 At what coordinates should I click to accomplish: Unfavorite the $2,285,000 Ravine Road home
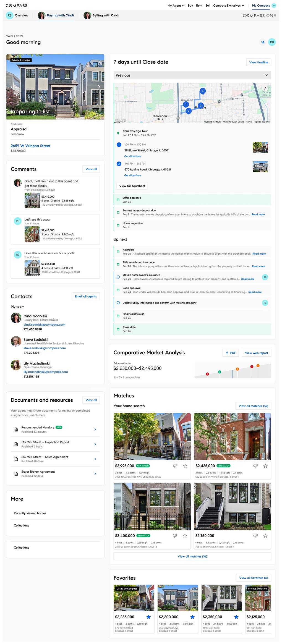[148, 617]
